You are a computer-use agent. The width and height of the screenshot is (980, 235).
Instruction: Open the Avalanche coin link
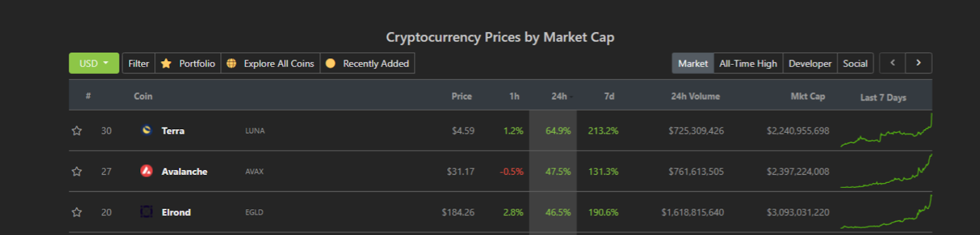tap(184, 171)
